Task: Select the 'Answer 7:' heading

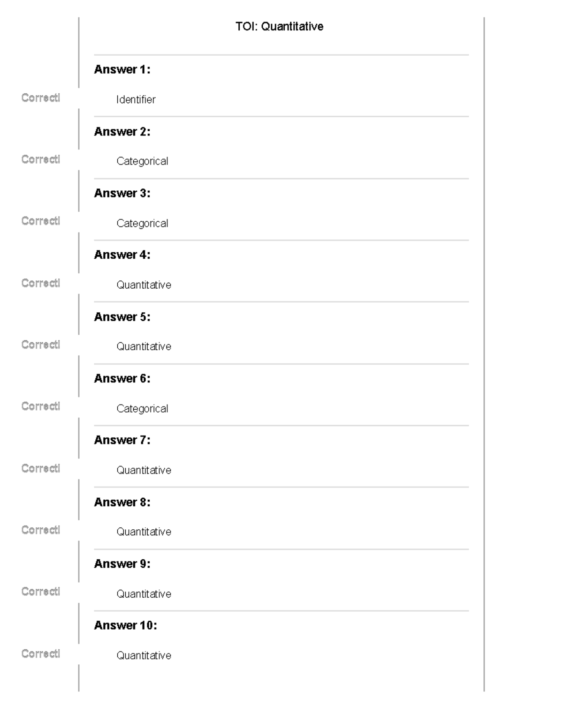Action: pos(122,440)
